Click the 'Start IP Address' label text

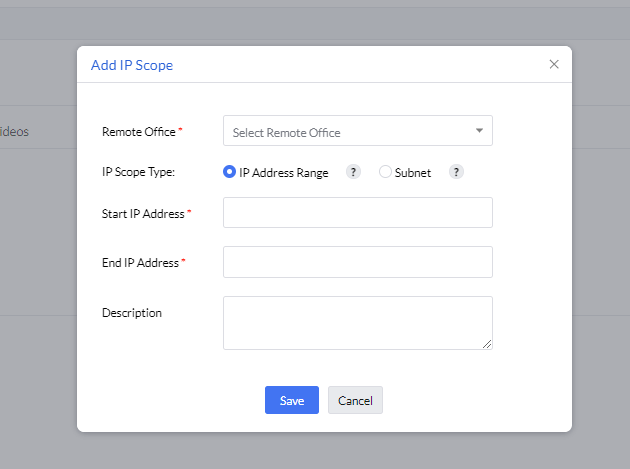coord(143,214)
